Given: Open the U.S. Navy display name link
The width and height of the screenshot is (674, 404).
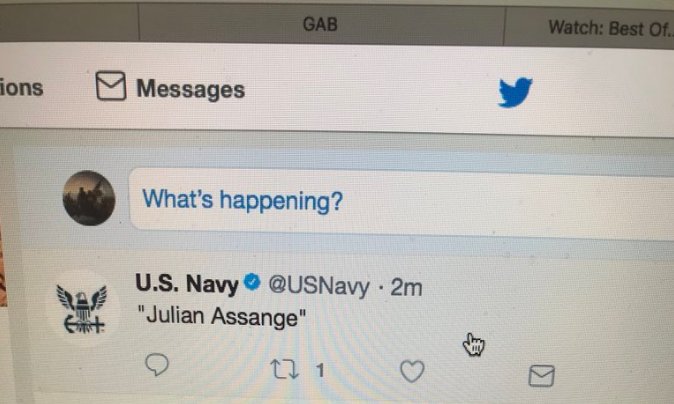Looking at the screenshot, I should pyautogui.click(x=187, y=285).
